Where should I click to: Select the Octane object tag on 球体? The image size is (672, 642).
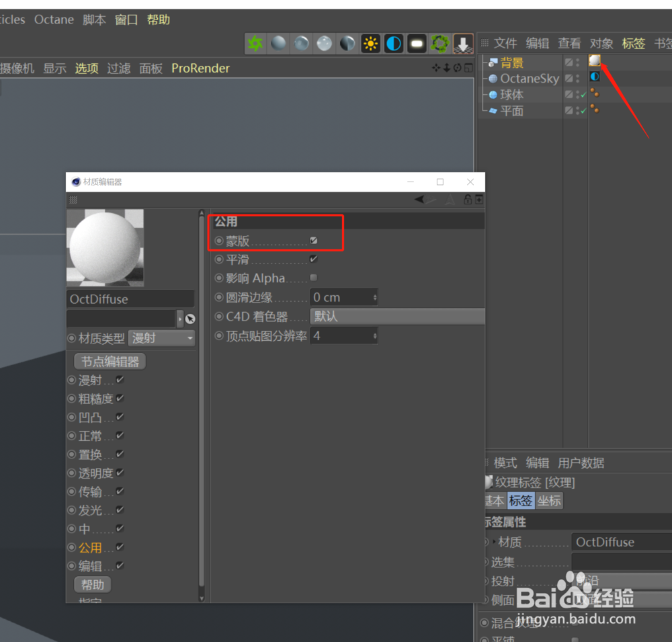point(595,93)
